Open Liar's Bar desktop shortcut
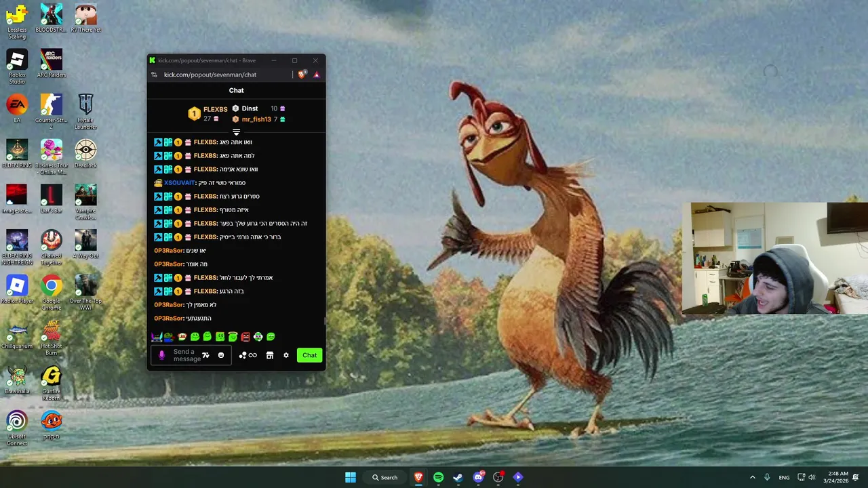Image resolution: width=868 pixels, height=488 pixels. 52,199
